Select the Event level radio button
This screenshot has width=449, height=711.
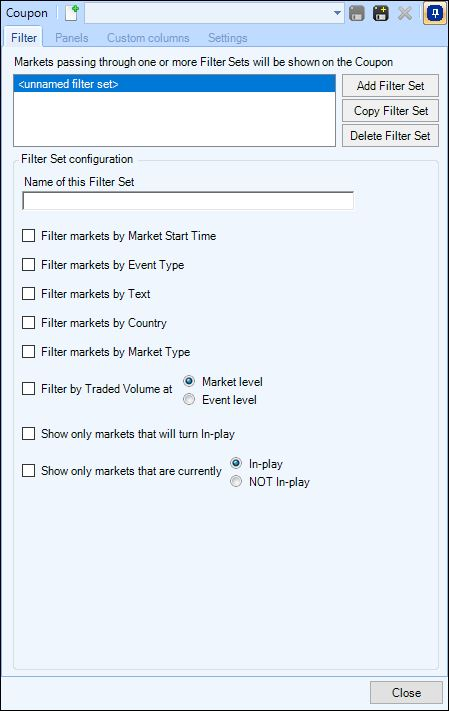tap(189, 399)
